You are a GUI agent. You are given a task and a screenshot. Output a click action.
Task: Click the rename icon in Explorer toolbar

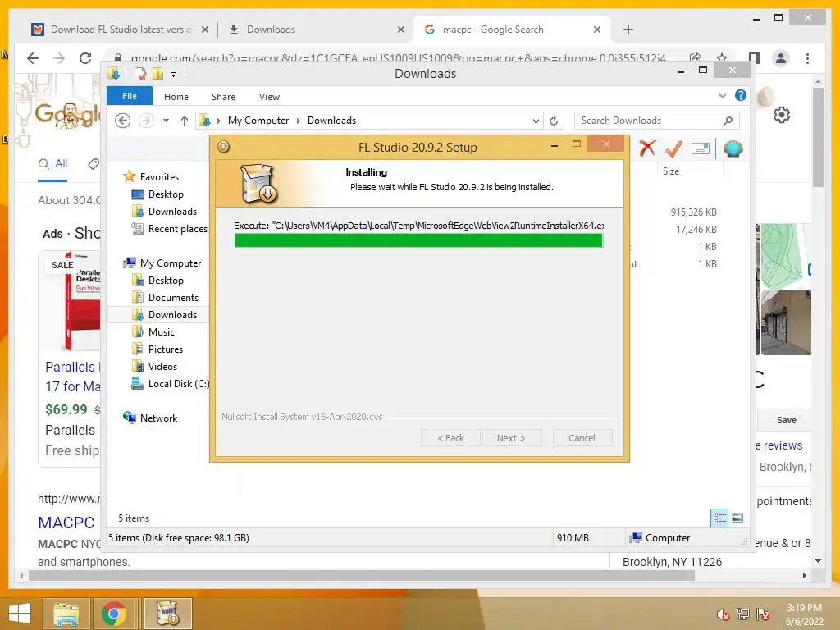tap(701, 148)
